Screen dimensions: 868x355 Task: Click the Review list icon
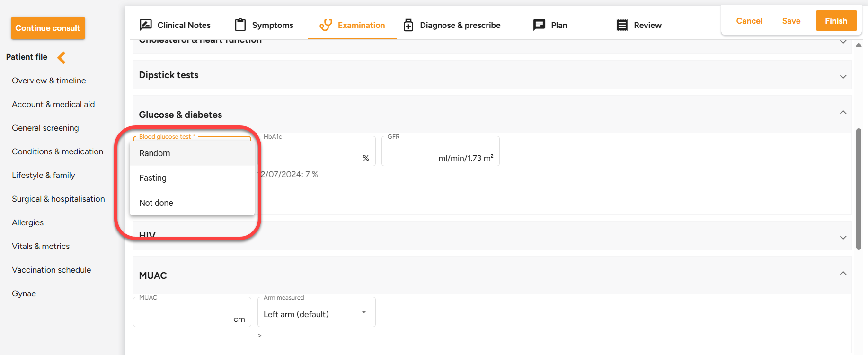coord(622,25)
